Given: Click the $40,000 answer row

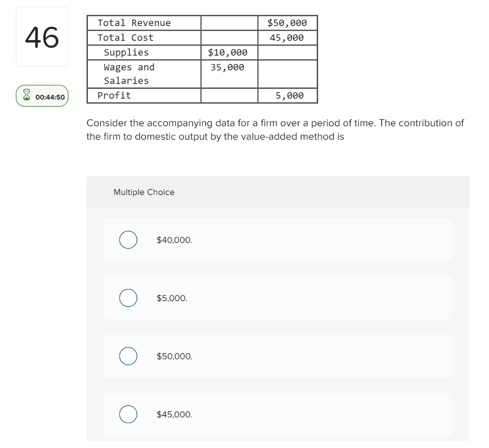Looking at the screenshot, I should pos(277,240).
